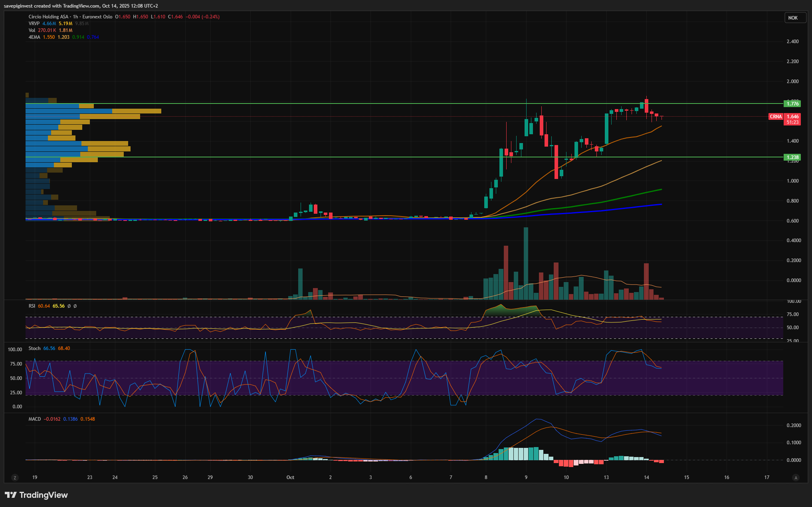This screenshot has width=812, height=507.
Task: Select the 4EMA indicator legend
Action: point(34,37)
